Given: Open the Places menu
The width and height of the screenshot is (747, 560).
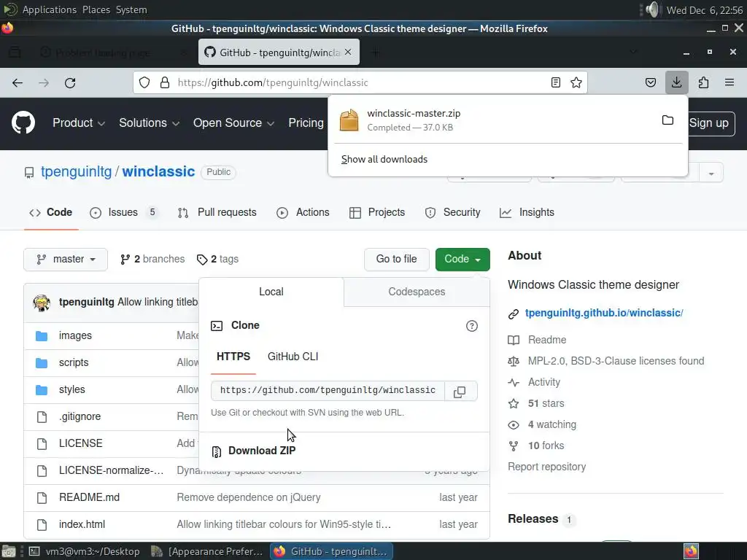Looking at the screenshot, I should point(96,9).
